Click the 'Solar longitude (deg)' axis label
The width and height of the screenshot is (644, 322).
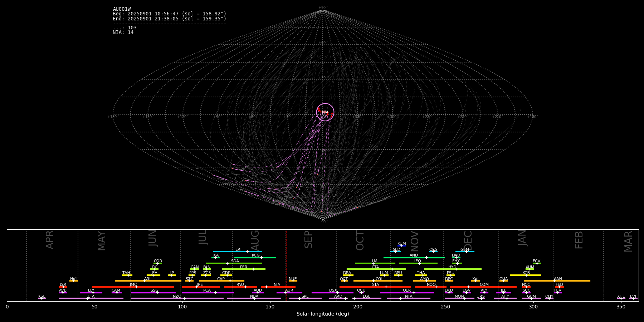coord(323,314)
